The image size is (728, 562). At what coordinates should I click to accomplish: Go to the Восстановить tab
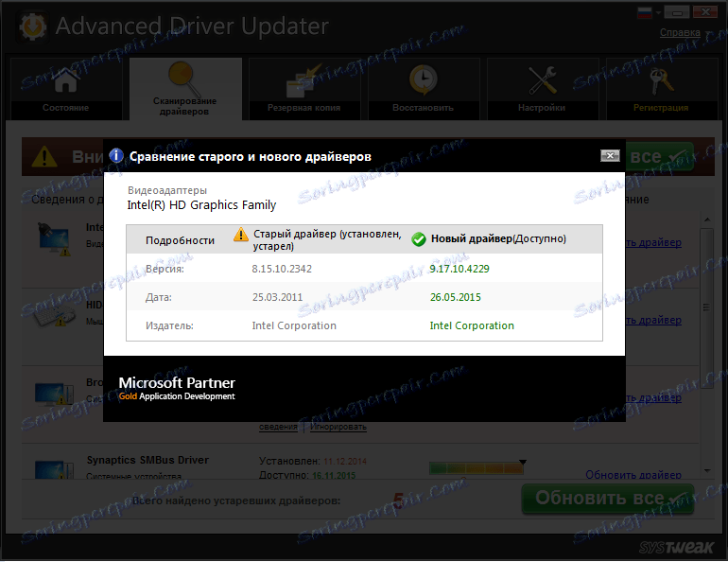[424, 89]
